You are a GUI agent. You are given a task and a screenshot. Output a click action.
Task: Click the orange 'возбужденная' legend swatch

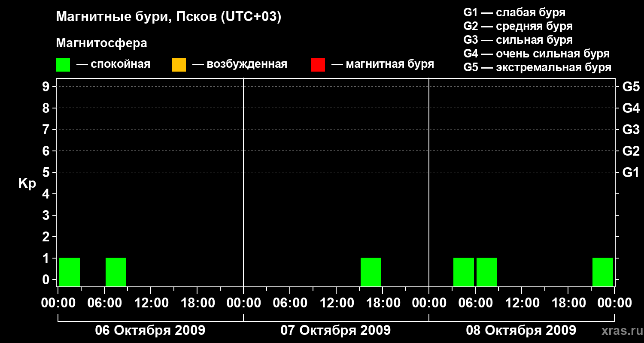tap(179, 65)
